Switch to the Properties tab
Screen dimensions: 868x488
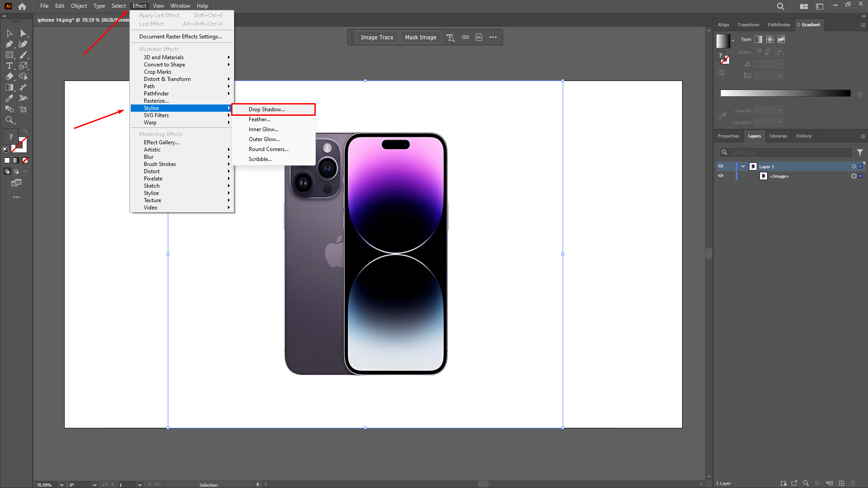[728, 136]
